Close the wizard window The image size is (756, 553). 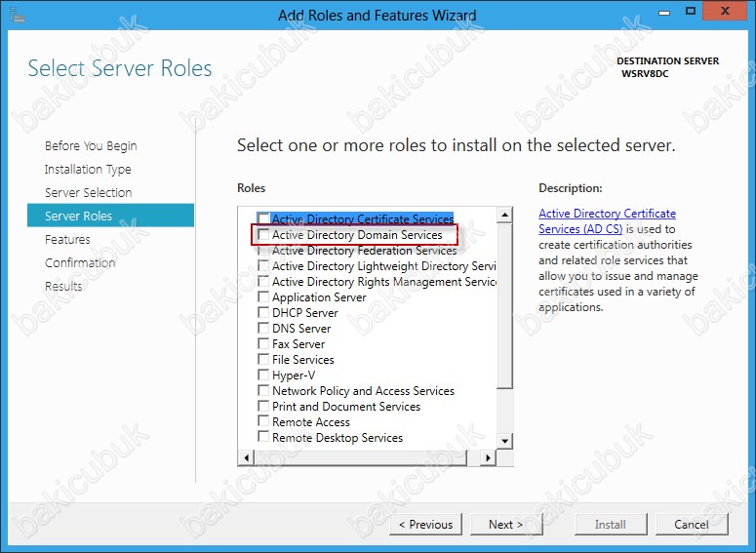click(725, 11)
